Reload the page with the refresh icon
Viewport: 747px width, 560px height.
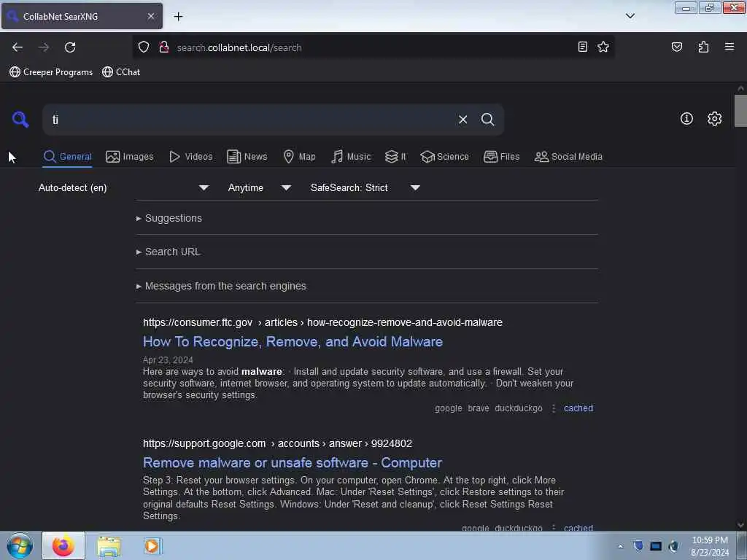[x=70, y=47]
